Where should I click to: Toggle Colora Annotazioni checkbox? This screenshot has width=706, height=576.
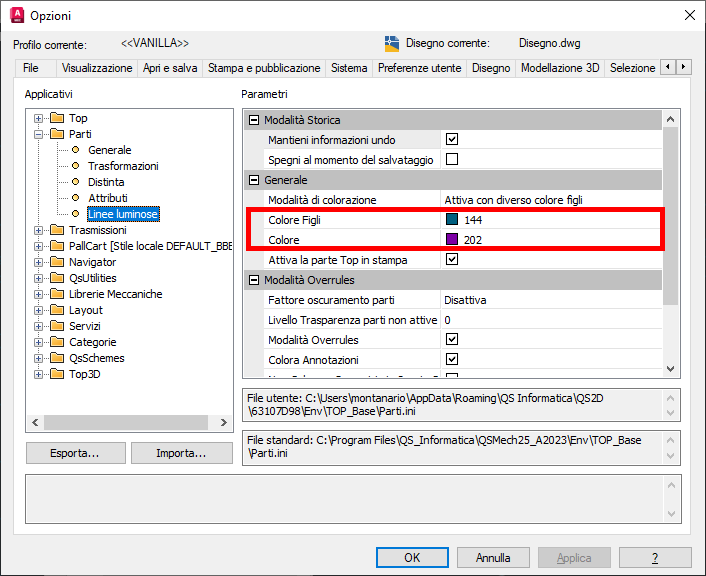452,360
